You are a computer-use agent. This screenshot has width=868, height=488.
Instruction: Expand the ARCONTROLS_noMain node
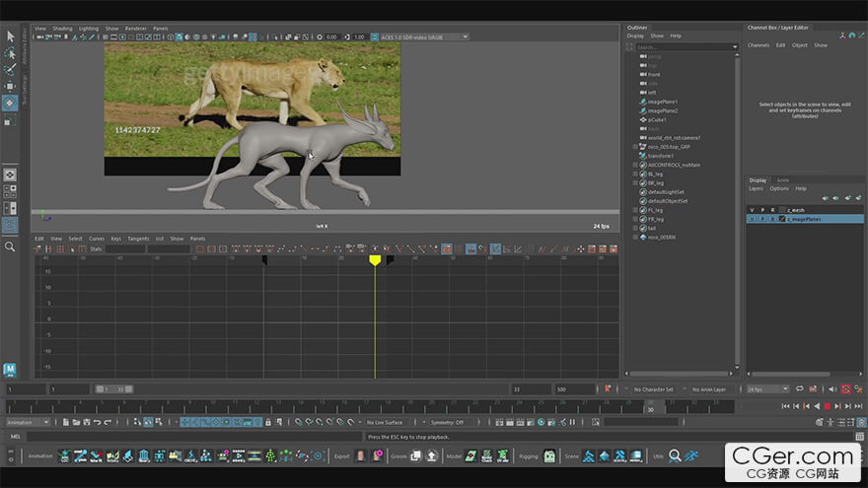[635, 164]
